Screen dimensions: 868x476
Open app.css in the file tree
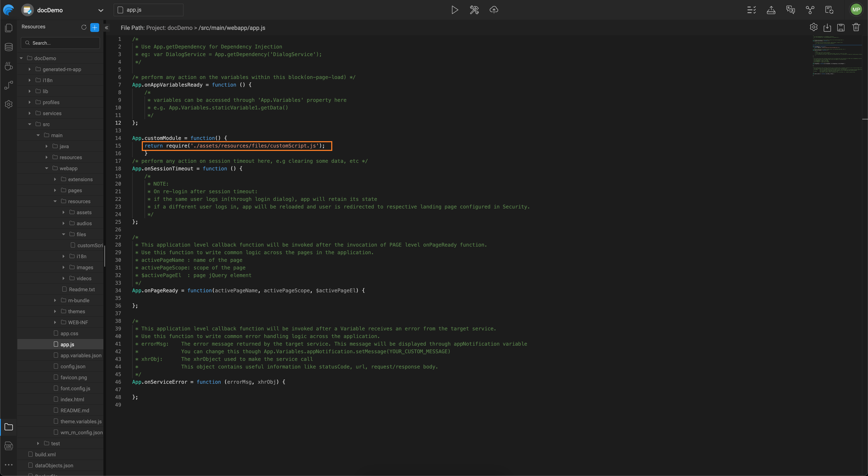[x=69, y=333]
